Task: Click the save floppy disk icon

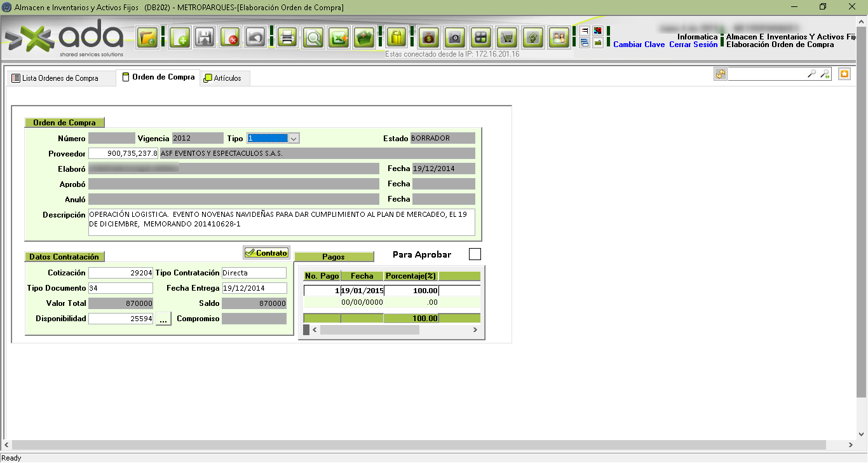Action: tap(205, 38)
